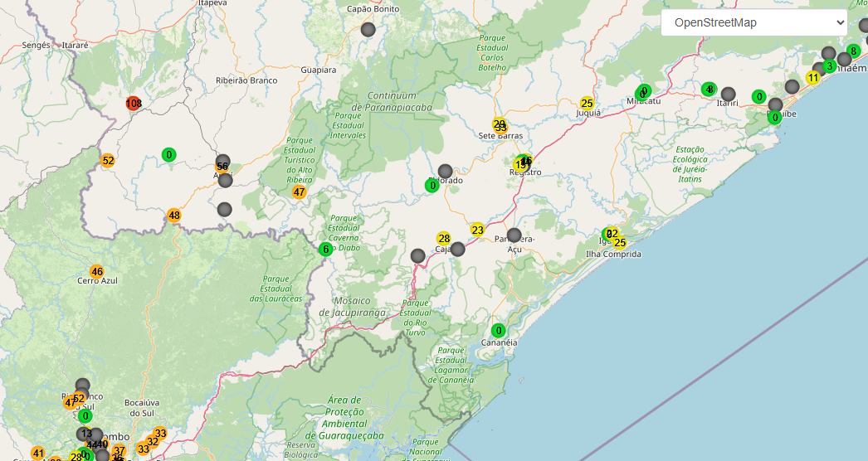The image size is (868, 461).
Task: Select the yellow 25 marker at Ilha Comprida
Action: 619,242
